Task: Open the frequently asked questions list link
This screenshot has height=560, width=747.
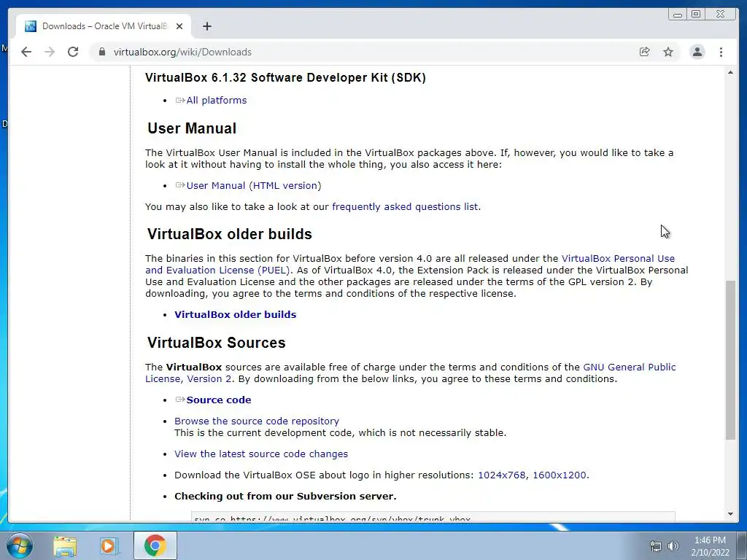Action: tap(405, 206)
